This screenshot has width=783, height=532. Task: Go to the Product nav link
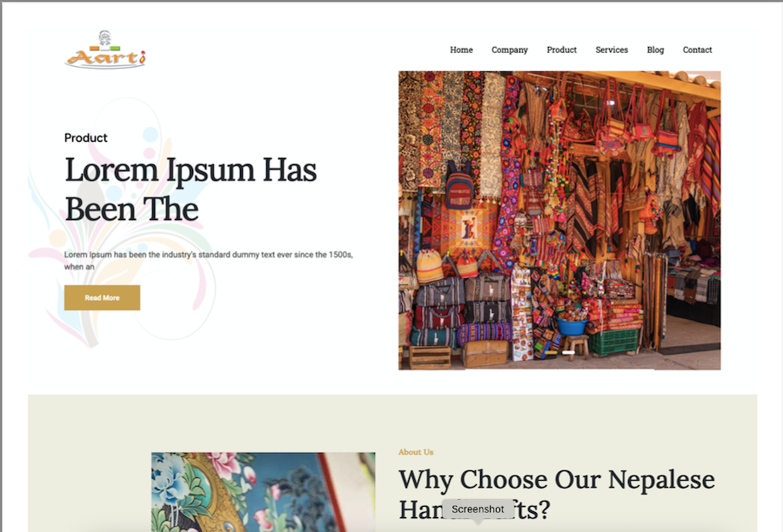[x=561, y=50]
